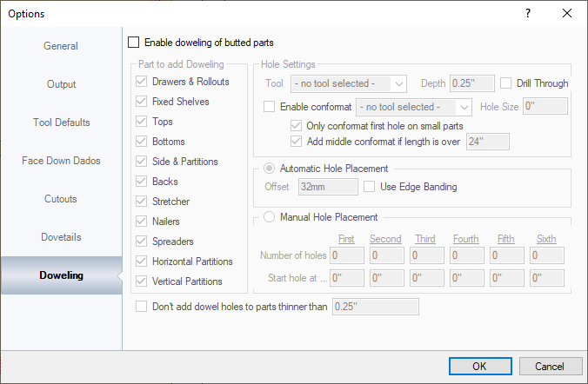This screenshot has width=588, height=384.
Task: Switch to the General tab
Action: click(x=61, y=46)
